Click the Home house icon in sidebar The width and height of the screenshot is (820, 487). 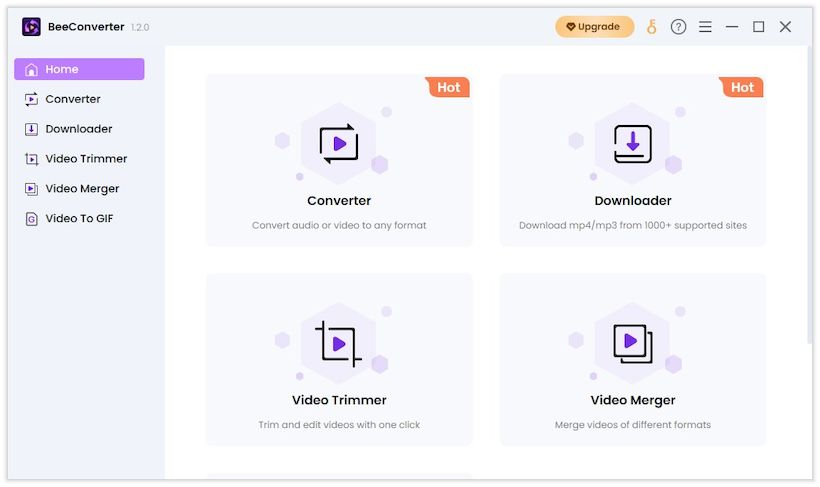(x=31, y=69)
